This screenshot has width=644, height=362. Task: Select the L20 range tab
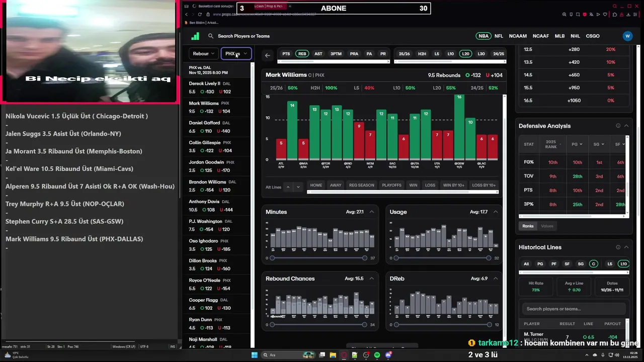click(x=465, y=54)
